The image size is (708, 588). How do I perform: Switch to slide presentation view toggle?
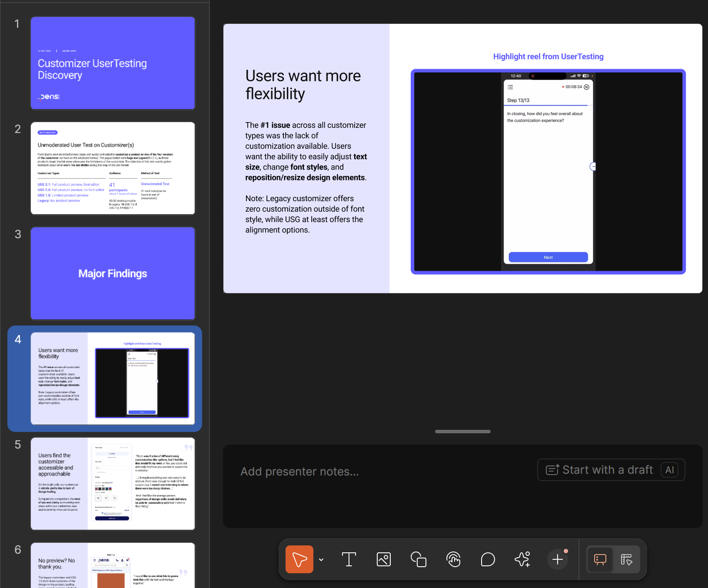pos(600,559)
